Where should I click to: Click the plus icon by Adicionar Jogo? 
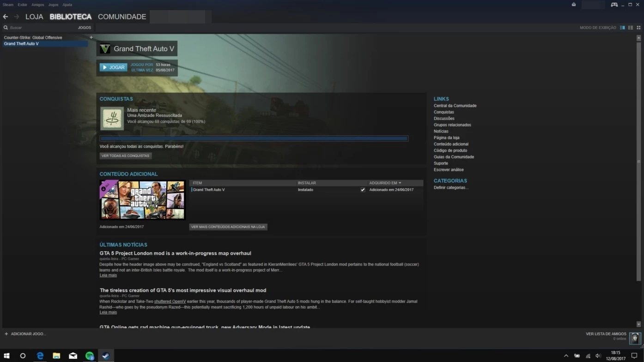point(6,334)
